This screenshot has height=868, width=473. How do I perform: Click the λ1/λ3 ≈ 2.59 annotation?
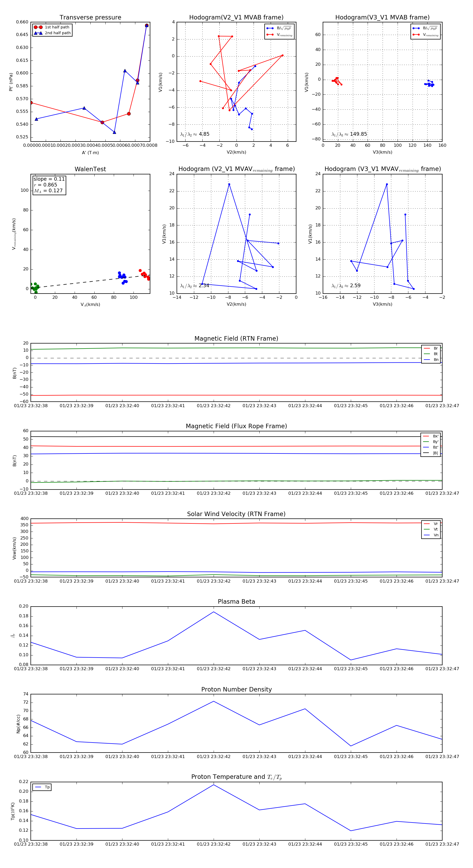[346, 286]
